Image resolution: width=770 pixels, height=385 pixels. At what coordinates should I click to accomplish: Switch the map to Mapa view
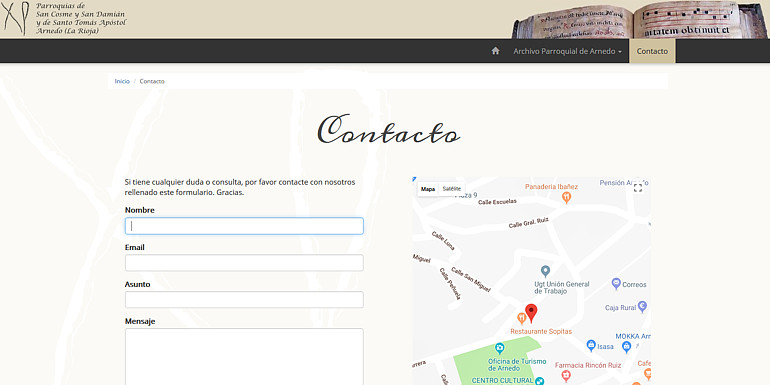428,189
